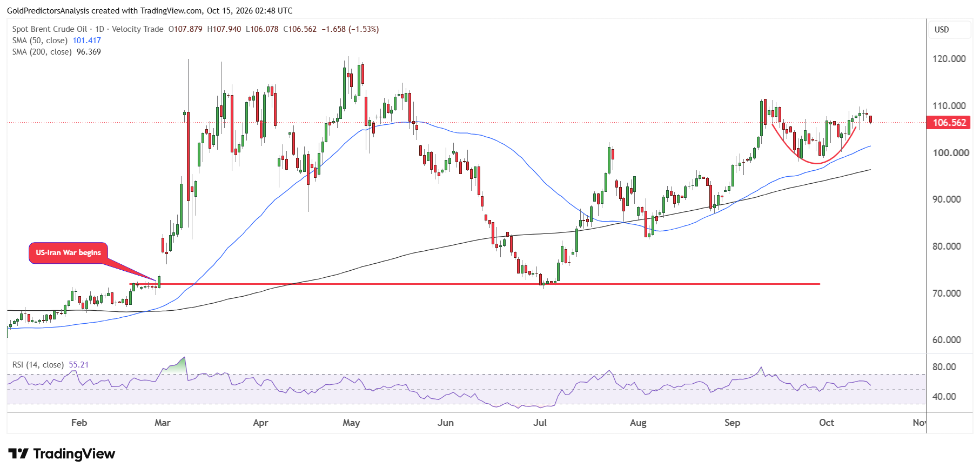Screen dimensions: 980x474
Task: Select the SMA (200, close) legend label
Action: tap(42, 52)
